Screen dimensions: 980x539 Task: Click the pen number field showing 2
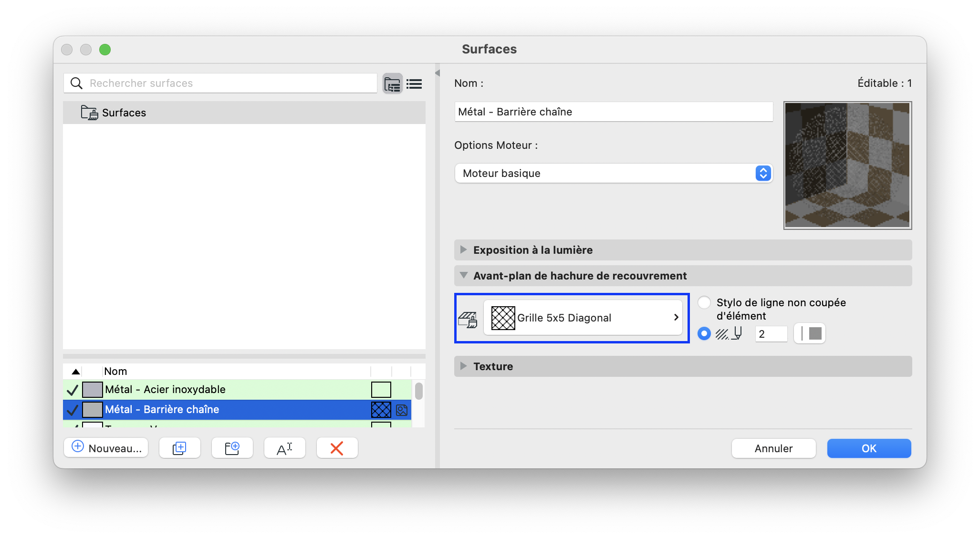pyautogui.click(x=771, y=334)
